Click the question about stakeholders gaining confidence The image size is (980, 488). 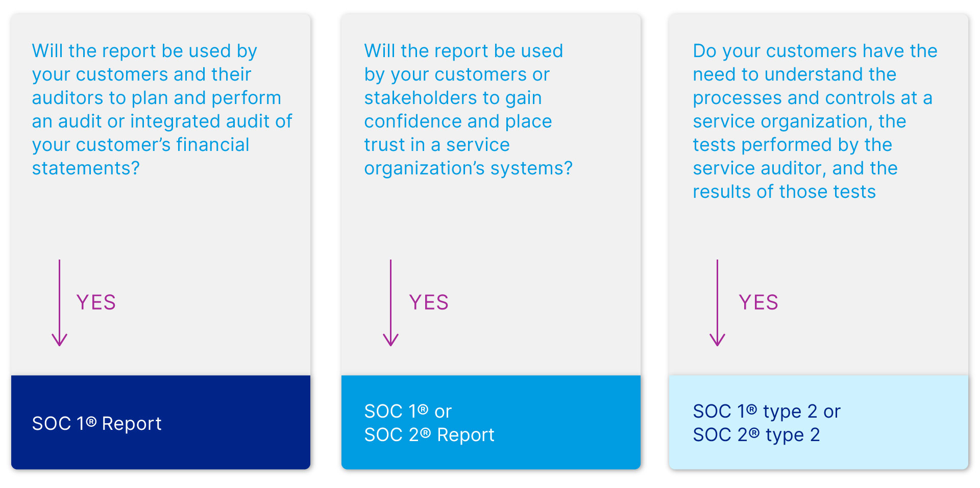click(x=468, y=110)
